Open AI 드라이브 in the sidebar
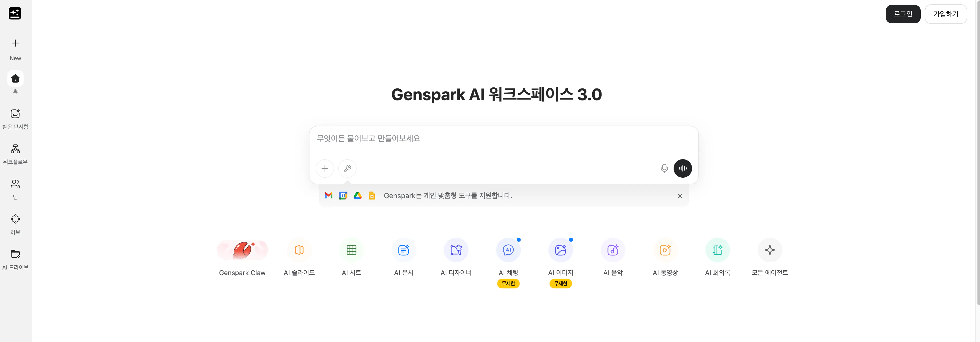 15,258
